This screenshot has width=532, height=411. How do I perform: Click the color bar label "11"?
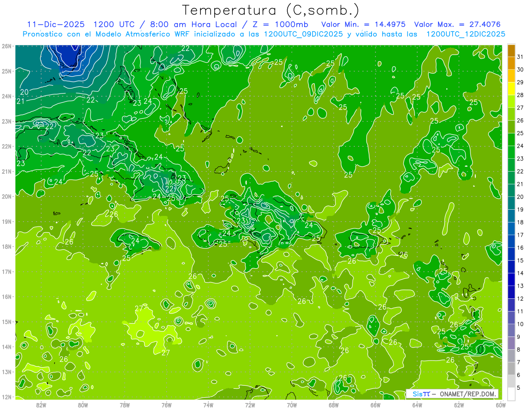coord(520,312)
